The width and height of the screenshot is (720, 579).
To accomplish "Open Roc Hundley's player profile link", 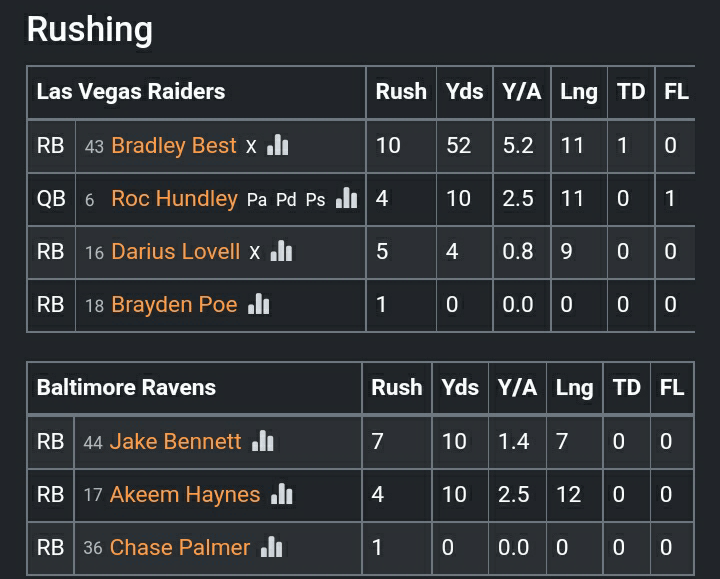I will (x=174, y=199).
